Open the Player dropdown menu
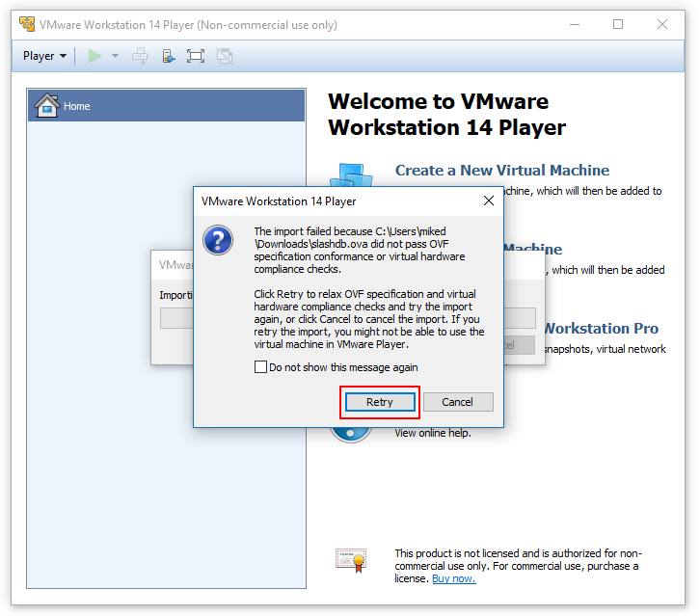The image size is (700, 616). 44,56
